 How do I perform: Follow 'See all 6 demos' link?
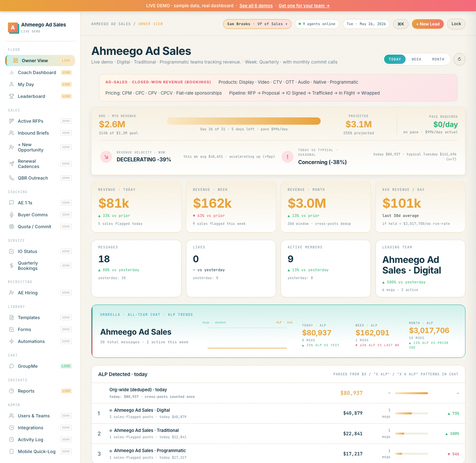256,6
